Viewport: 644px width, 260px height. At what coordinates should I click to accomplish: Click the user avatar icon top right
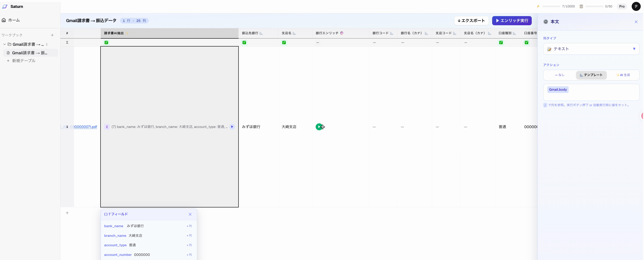636,6
